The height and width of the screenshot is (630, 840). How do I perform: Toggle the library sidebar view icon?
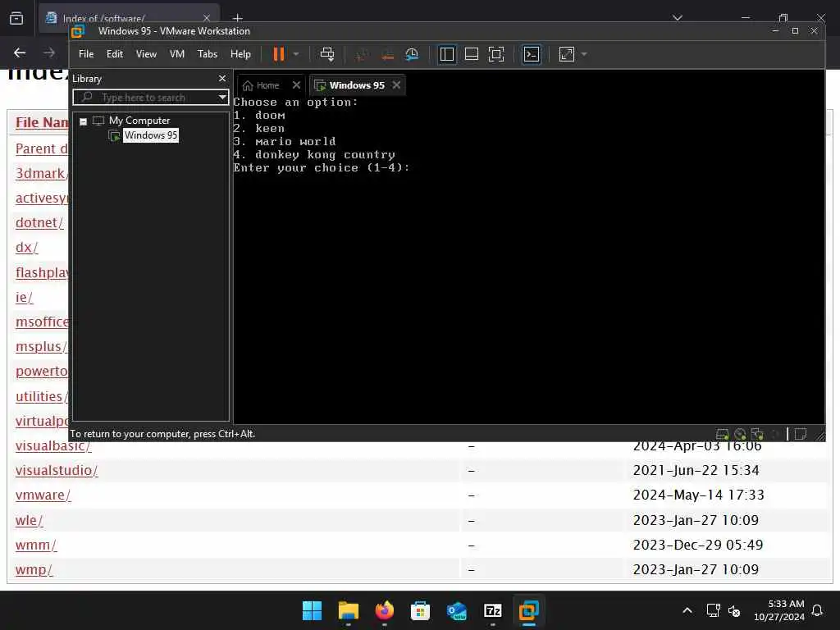tap(447, 54)
